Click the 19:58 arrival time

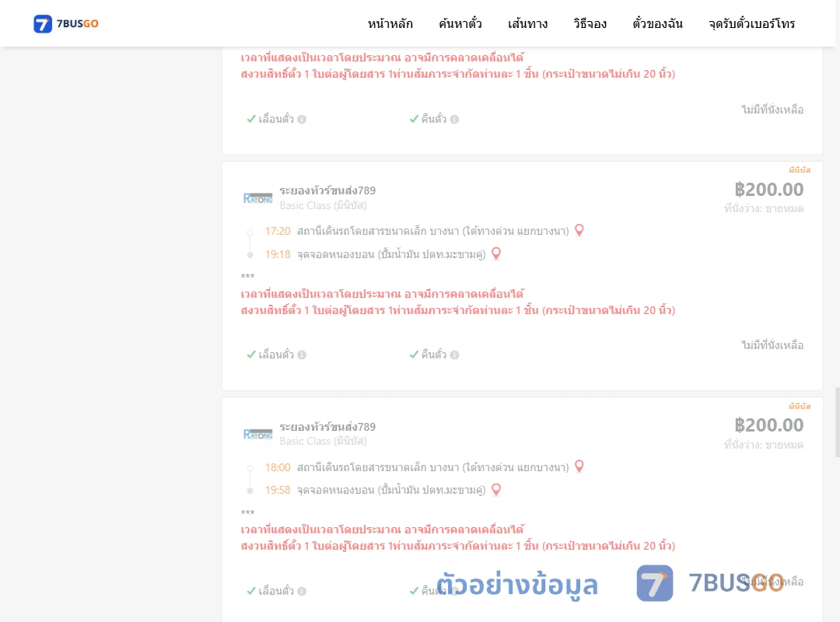(278, 490)
